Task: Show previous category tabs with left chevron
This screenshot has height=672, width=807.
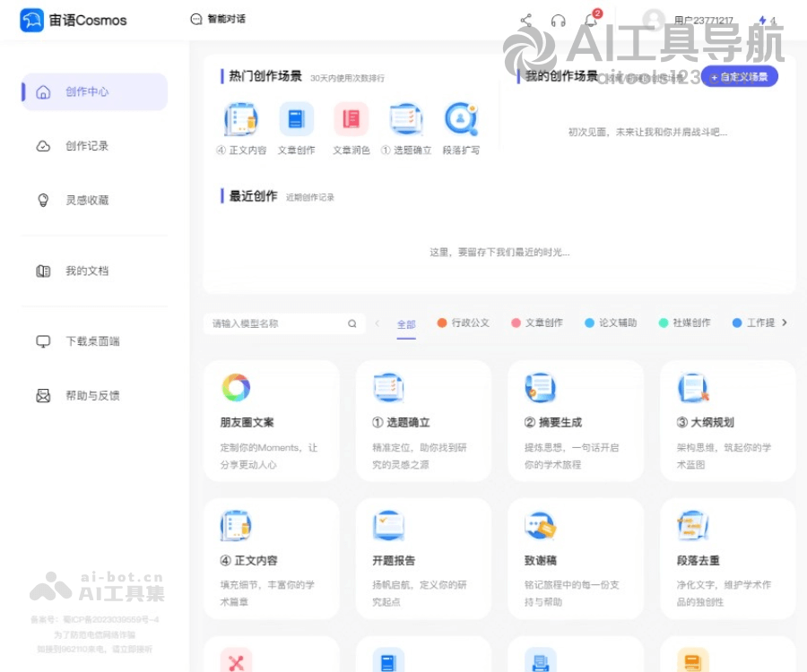Action: 377,323
